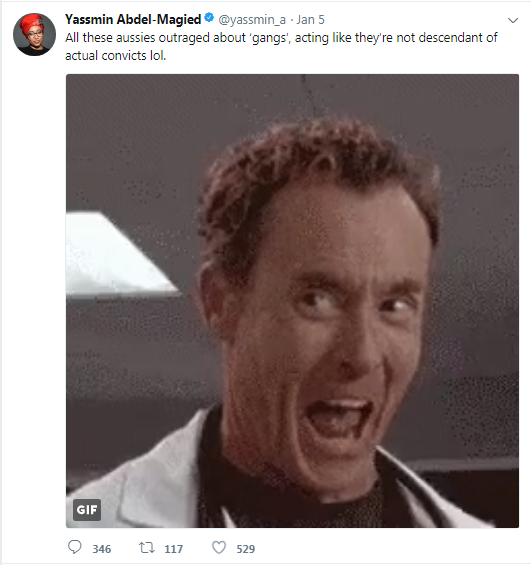The width and height of the screenshot is (531, 565).
Task: Like the tweet with the heart icon
Action: [x=219, y=547]
